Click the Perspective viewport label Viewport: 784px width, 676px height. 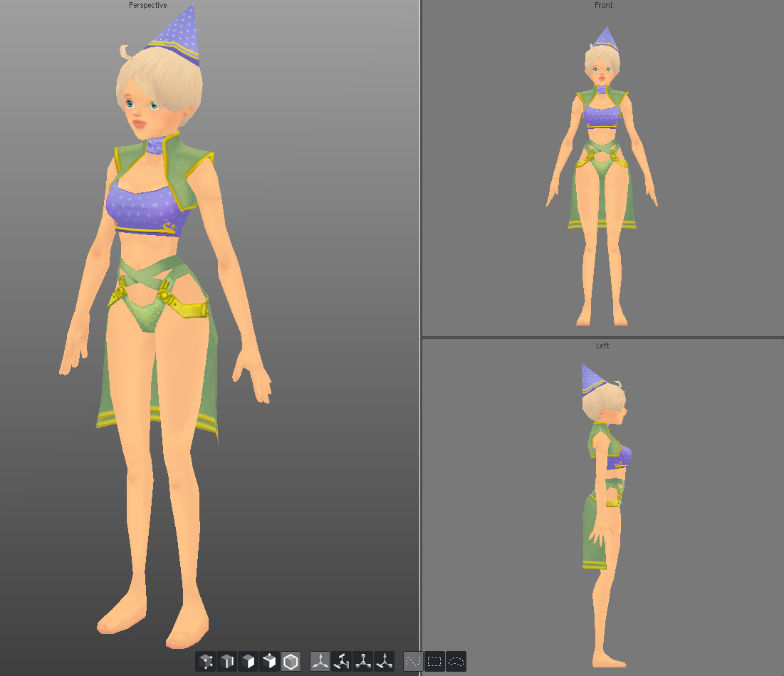pos(148,6)
